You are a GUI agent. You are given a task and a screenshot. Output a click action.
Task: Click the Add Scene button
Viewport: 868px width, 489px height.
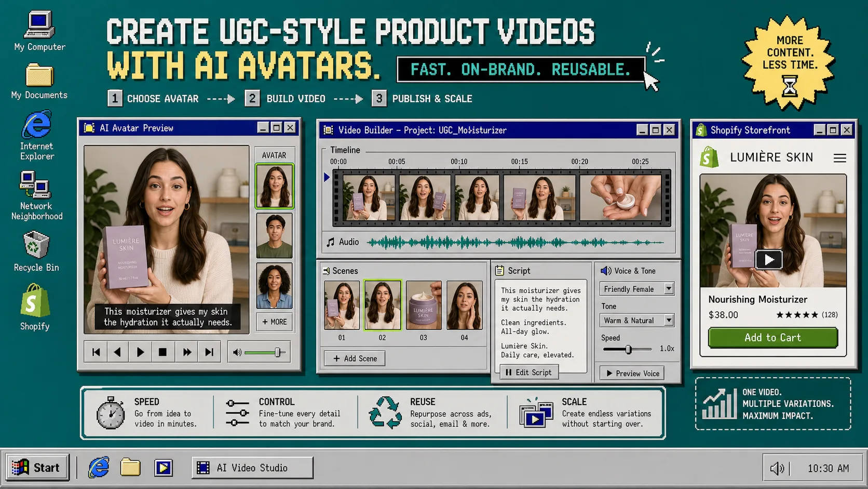[355, 359]
